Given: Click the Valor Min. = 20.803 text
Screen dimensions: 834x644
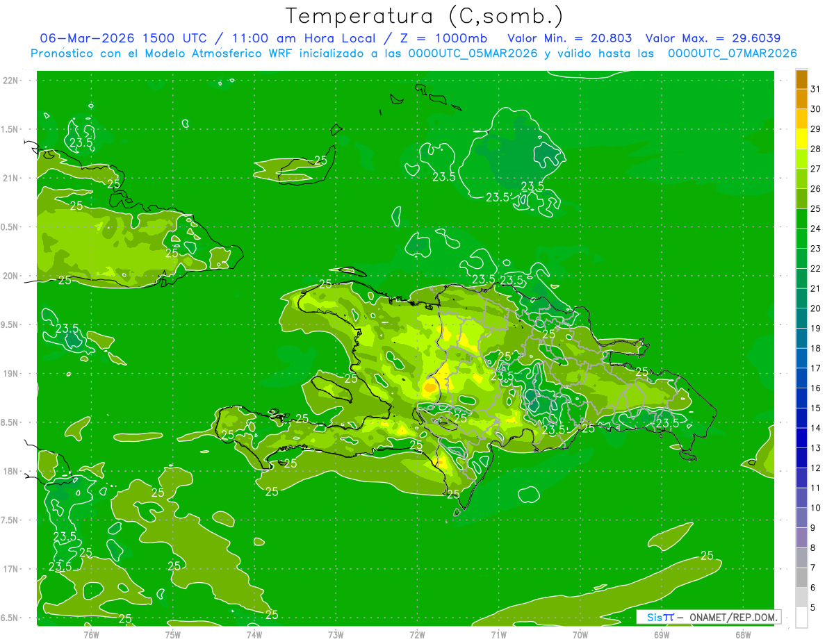Looking at the screenshot, I should 570,38.
